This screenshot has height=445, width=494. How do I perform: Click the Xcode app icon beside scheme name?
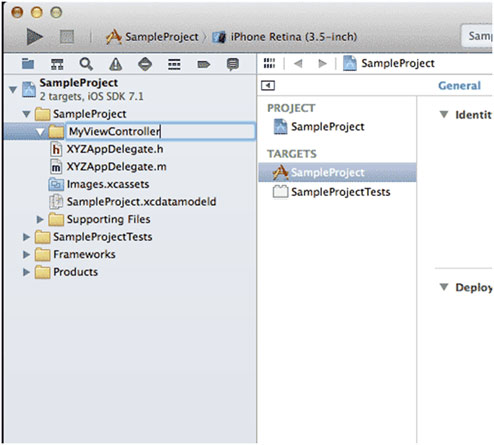[114, 37]
